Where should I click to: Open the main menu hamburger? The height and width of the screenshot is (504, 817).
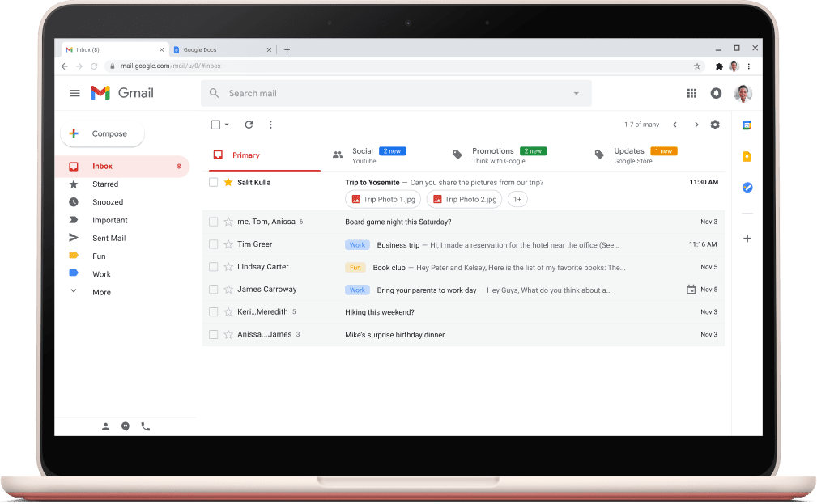coord(74,92)
